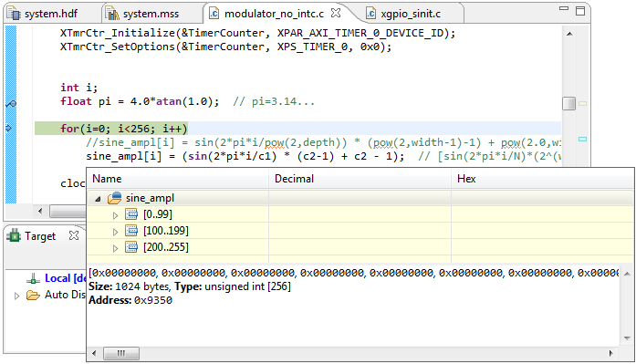
Task: Select the sine_ampl row name
Action: pyautogui.click(x=150, y=198)
